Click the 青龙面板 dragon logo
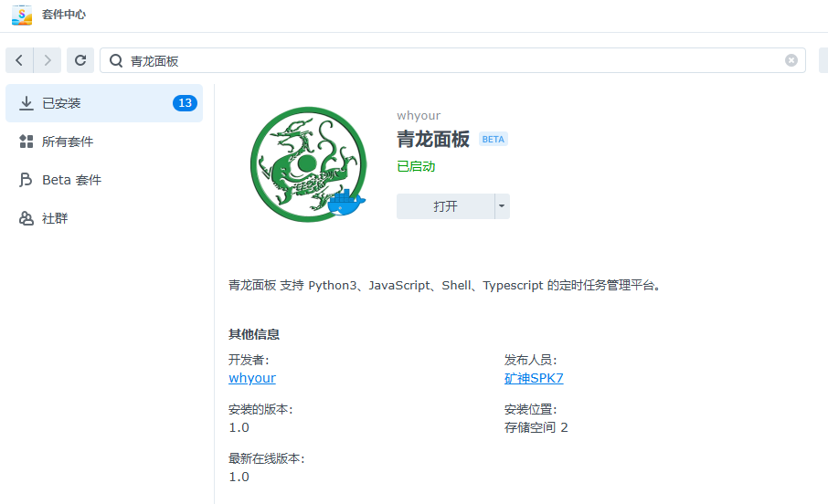Viewport: 828px width, 504px height. coord(308,164)
